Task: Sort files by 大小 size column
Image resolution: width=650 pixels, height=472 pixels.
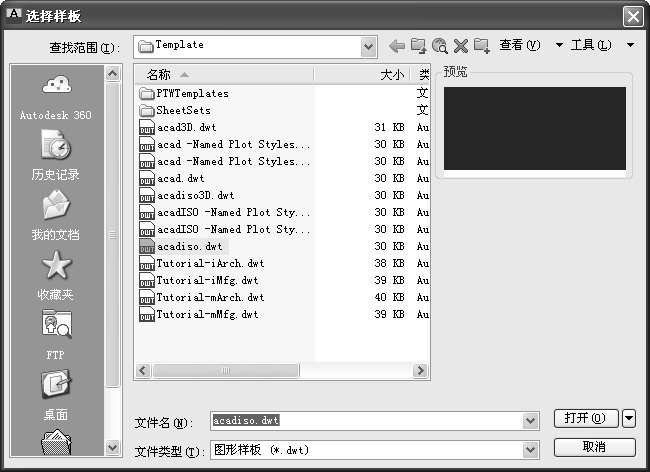Action: point(362,75)
